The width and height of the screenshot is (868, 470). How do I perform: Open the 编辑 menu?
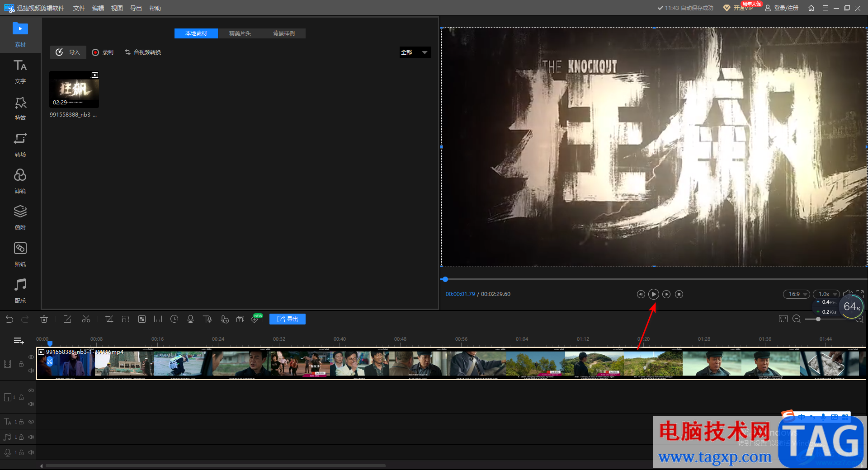tap(98, 8)
